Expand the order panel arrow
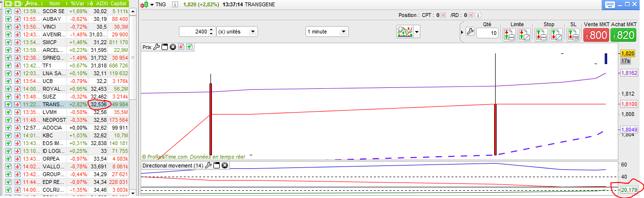This screenshot has height=198, width=644. (462, 32)
